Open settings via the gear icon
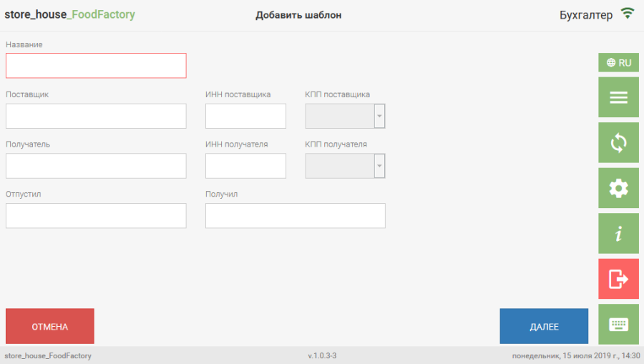Image resolution: width=644 pixels, height=364 pixels. point(618,188)
